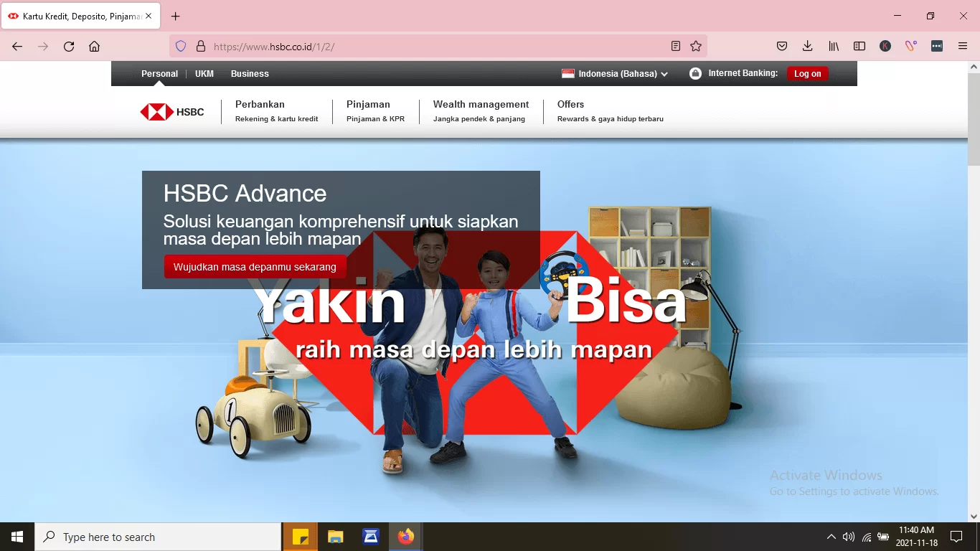Open the Indonesia (Bahasa) language dropdown
This screenshot has width=980, height=551.
coord(623,74)
